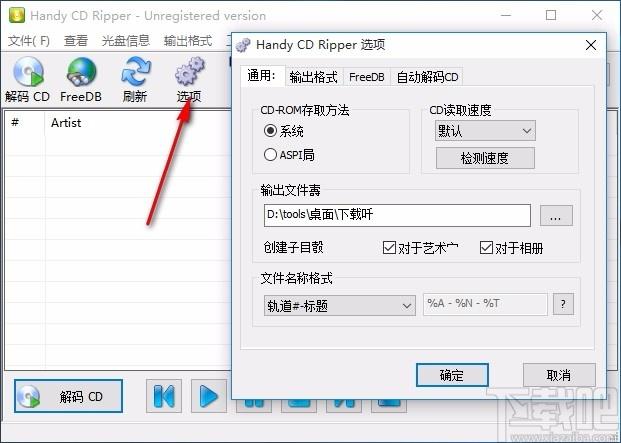The image size is (621, 443).
Task: Click the play button in playback bar
Action: 209,396
